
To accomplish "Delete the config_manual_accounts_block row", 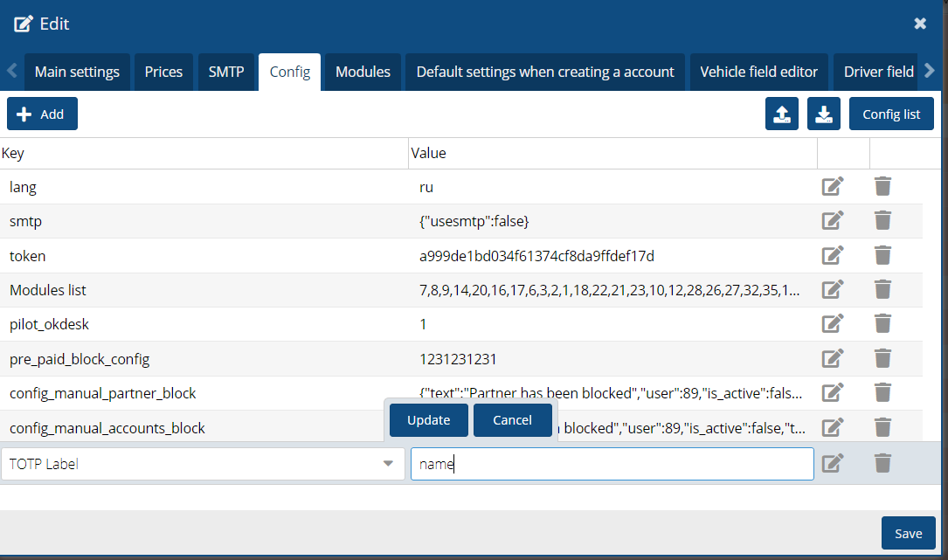I will coord(882,427).
